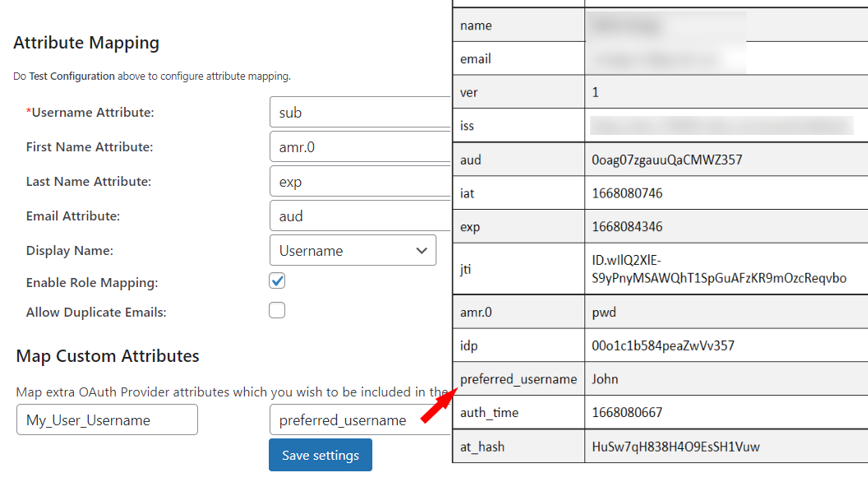Image resolution: width=868 pixels, height=482 pixels.
Task: Click the Map Custom Attributes heading
Action: tap(108, 355)
